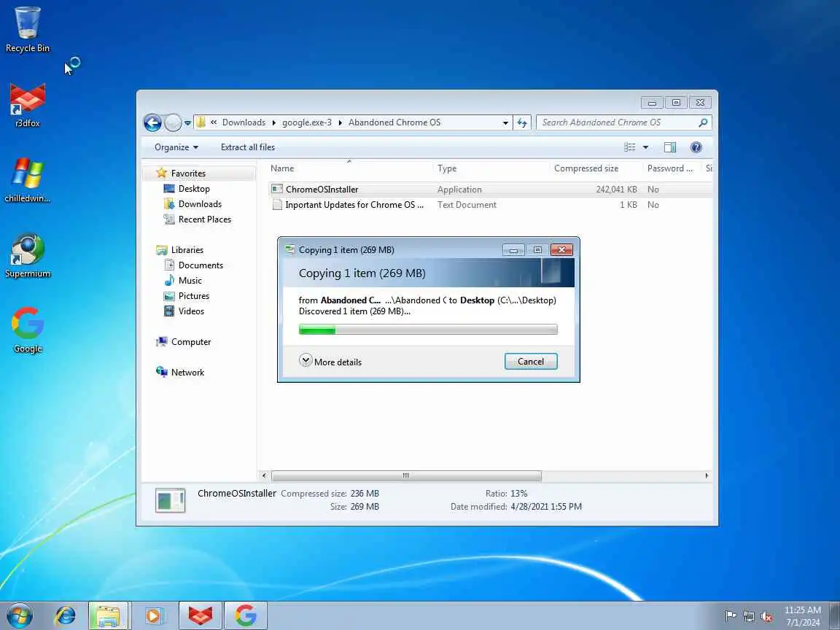Click Windows Explorer taskbar icon
Screen dimensions: 840x630
coord(108,615)
